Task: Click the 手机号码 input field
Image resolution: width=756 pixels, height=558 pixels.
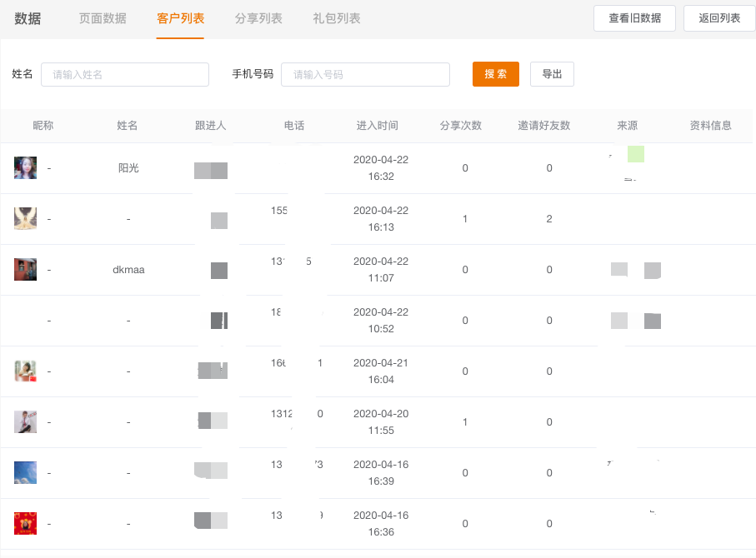Action: [x=365, y=74]
